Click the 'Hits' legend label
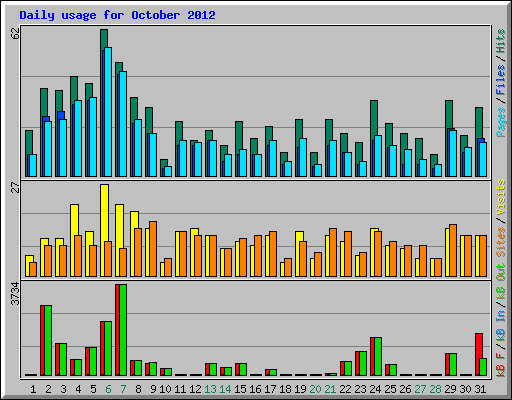The width and height of the screenshot is (512, 400). click(x=501, y=41)
